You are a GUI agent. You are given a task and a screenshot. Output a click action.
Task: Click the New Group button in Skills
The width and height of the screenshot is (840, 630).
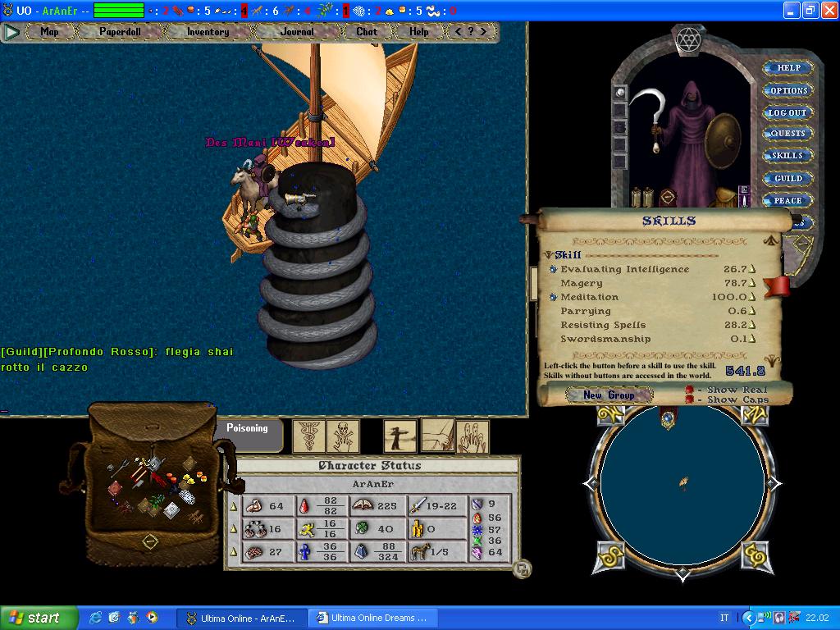point(609,395)
